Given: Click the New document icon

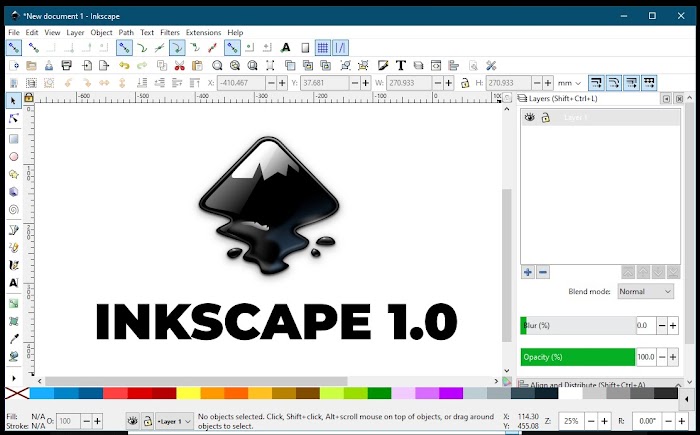Looking at the screenshot, I should [x=14, y=66].
